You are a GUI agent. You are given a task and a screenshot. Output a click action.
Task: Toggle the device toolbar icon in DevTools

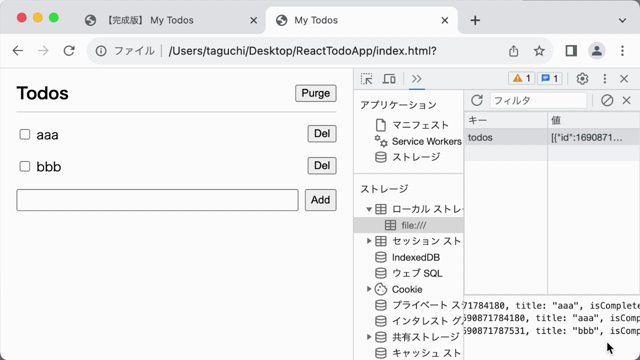[389, 79]
